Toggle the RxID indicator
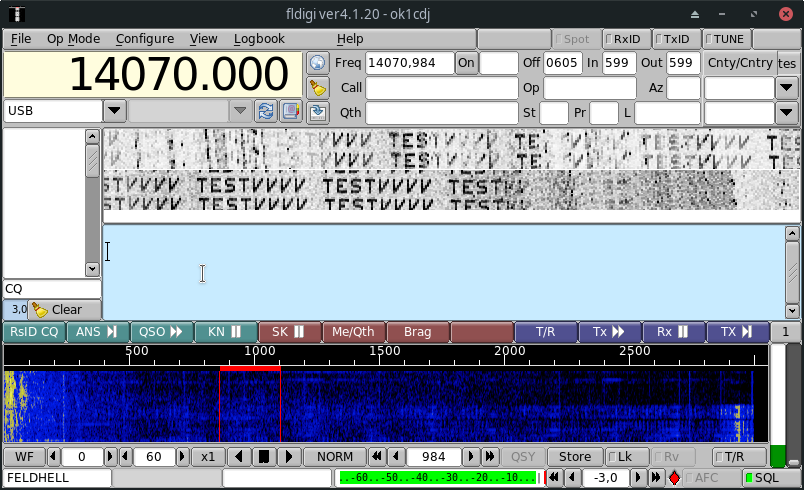 point(626,39)
